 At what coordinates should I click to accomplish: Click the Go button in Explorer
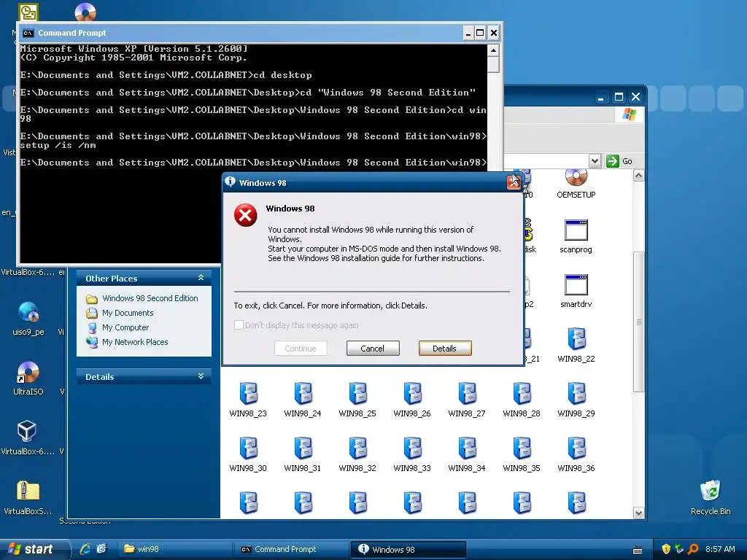[619, 161]
